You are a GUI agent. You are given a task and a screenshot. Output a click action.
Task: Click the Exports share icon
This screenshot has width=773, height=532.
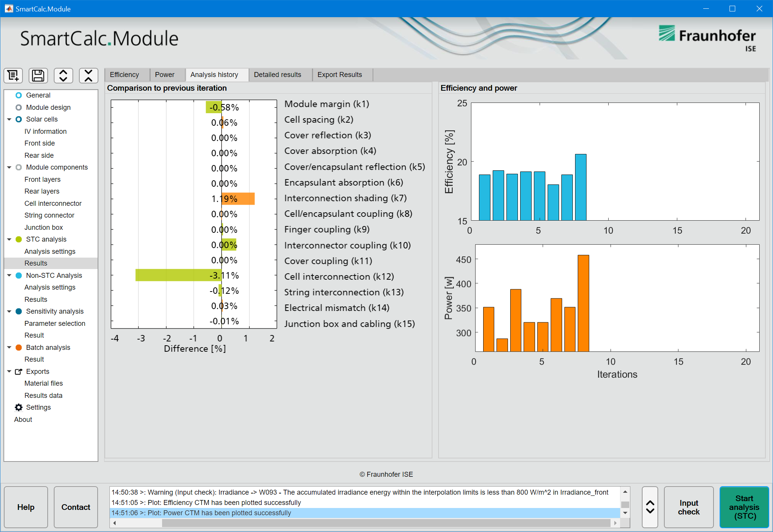[18, 372]
